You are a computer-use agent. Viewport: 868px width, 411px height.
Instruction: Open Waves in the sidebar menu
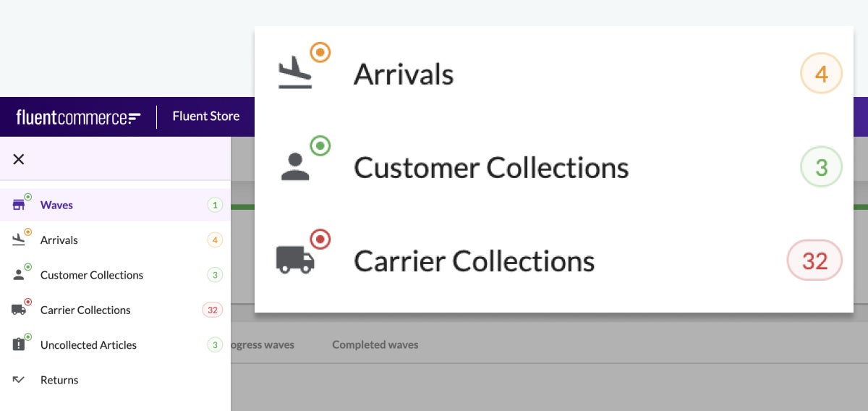click(x=56, y=205)
